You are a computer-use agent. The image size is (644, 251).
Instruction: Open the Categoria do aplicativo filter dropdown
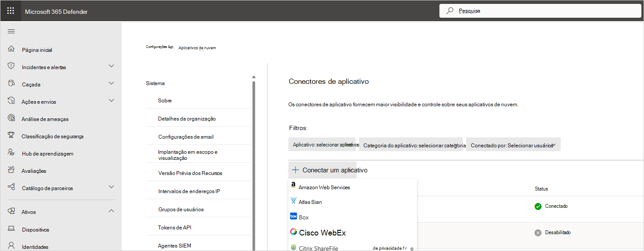pos(414,144)
